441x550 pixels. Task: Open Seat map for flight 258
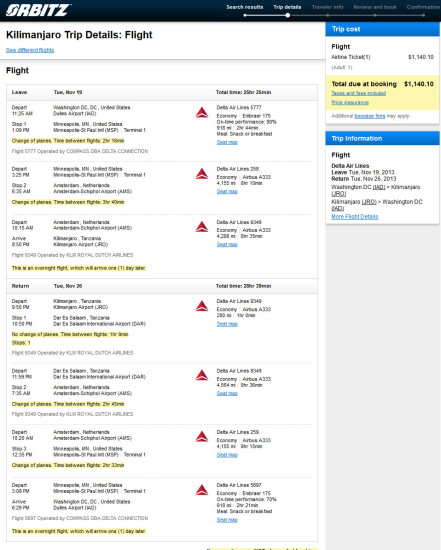point(227,191)
